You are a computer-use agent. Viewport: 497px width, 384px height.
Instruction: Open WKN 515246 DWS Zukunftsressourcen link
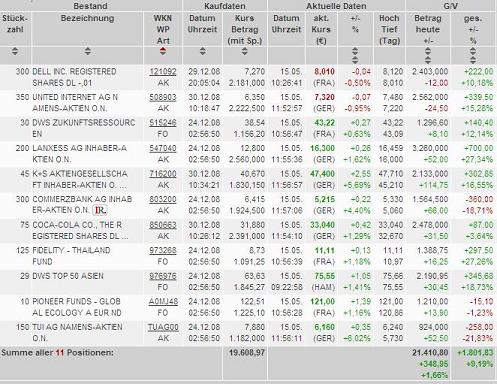pyautogui.click(x=163, y=123)
